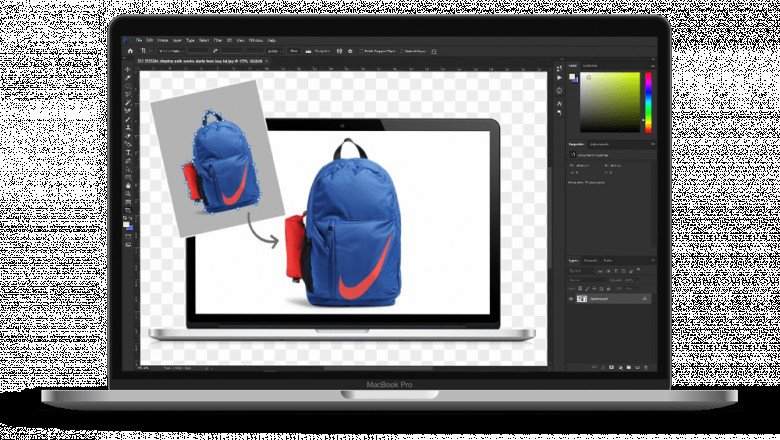780x440 pixels.
Task: Click the background color swatch in toolbar
Action: click(x=130, y=228)
